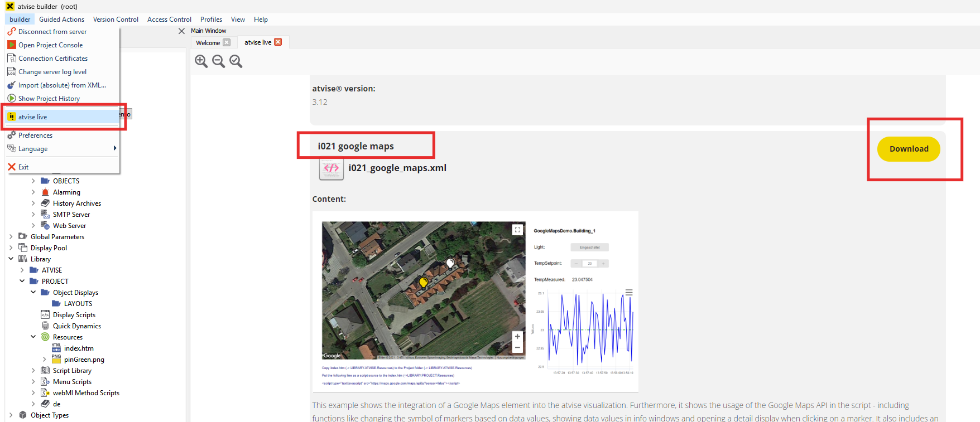This screenshot has height=422, width=980.
Task: Click the Library books icon
Action: click(23, 259)
